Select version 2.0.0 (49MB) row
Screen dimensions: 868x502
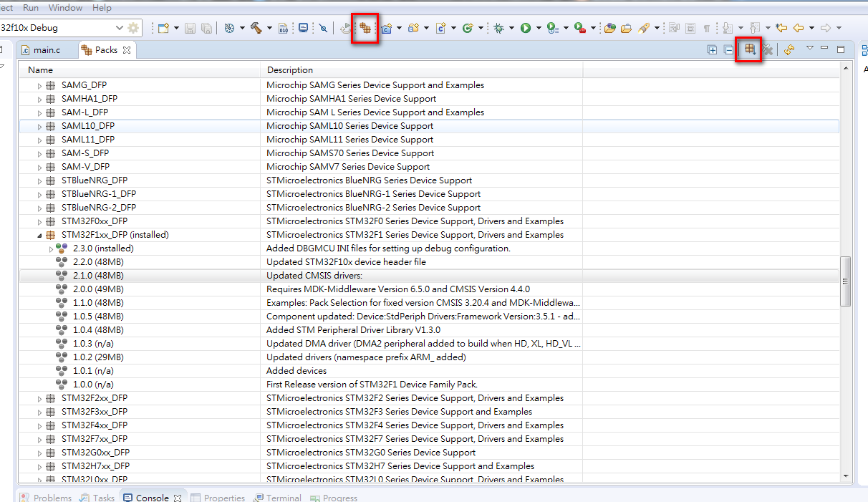coord(430,289)
